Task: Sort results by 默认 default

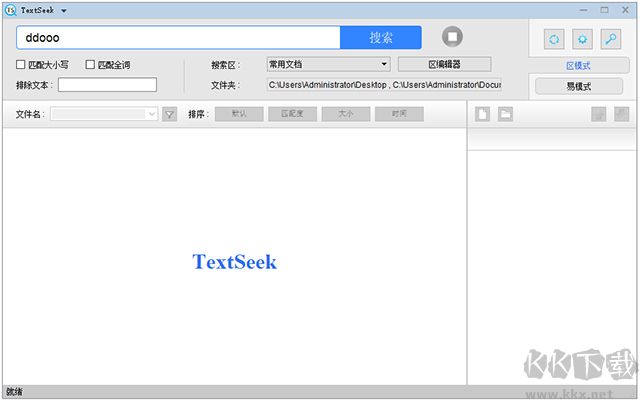Action: 239,114
